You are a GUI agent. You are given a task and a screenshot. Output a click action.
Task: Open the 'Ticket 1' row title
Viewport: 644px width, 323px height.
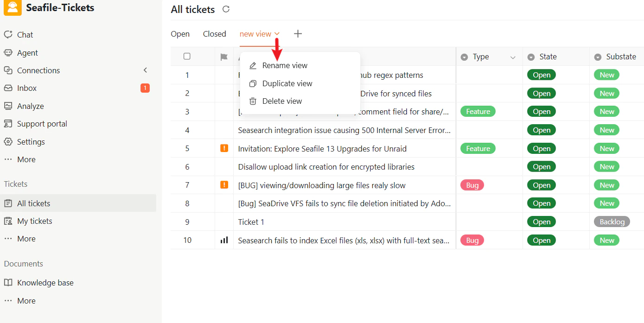point(251,222)
